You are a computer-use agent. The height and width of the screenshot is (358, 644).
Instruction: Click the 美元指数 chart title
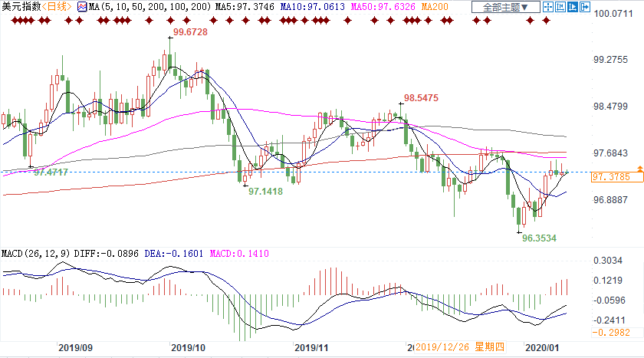pyautogui.click(x=21, y=7)
